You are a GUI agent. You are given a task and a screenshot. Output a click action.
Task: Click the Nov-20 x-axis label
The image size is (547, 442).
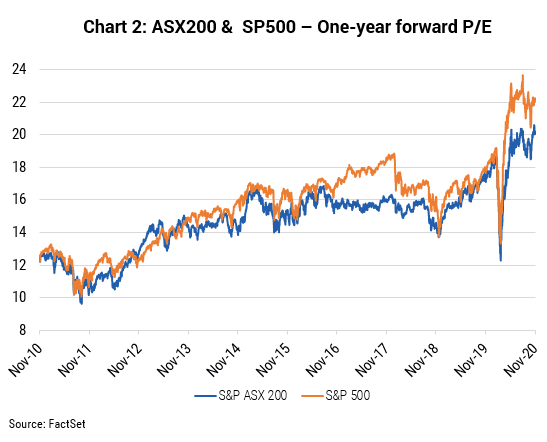point(521,359)
